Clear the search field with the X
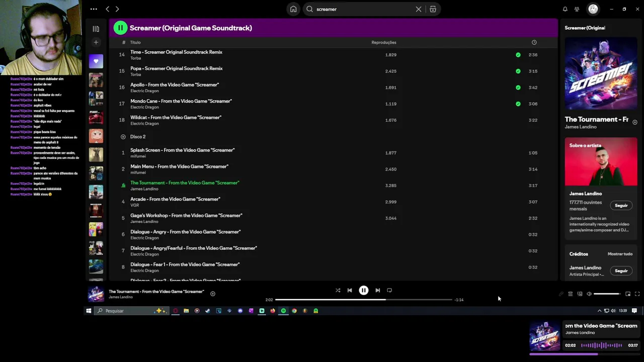 pos(418,9)
